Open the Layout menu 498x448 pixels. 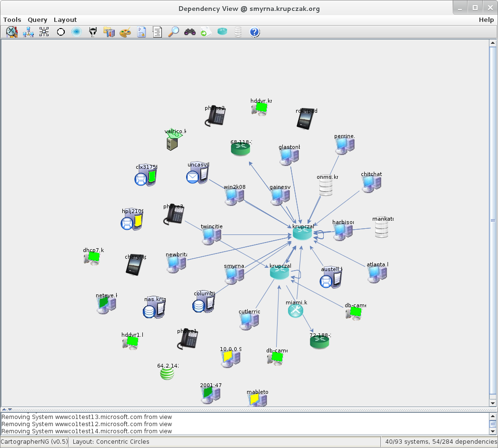coord(65,19)
